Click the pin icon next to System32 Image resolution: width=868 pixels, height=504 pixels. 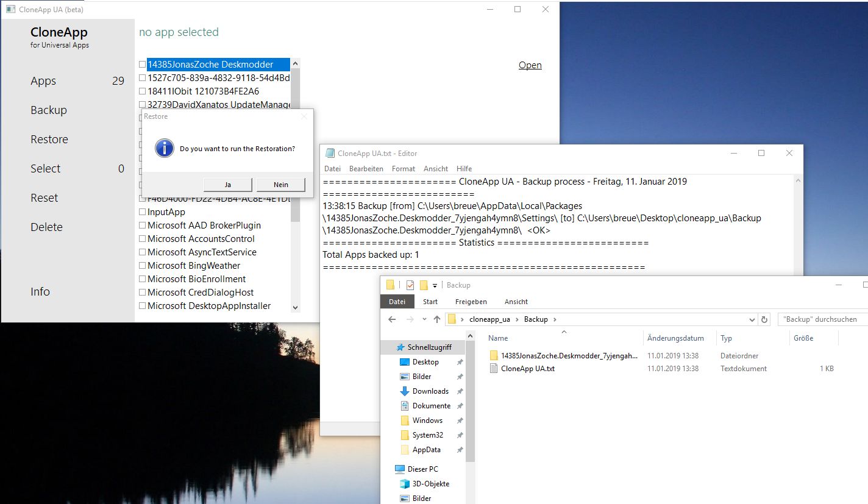(x=460, y=435)
